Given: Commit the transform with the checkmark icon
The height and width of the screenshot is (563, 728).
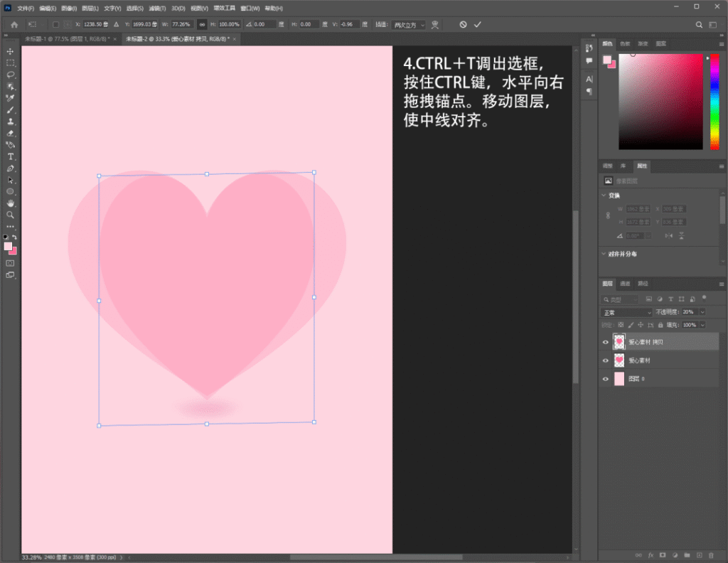Looking at the screenshot, I should coord(477,25).
